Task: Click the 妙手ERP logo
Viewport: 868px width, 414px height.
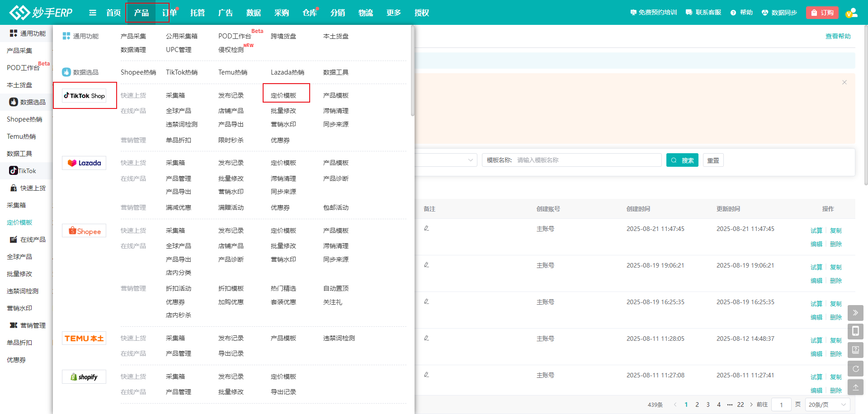Action: pos(41,13)
